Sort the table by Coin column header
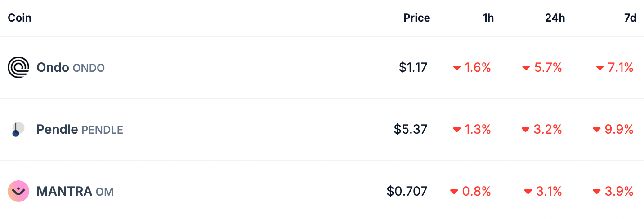 click(x=20, y=18)
